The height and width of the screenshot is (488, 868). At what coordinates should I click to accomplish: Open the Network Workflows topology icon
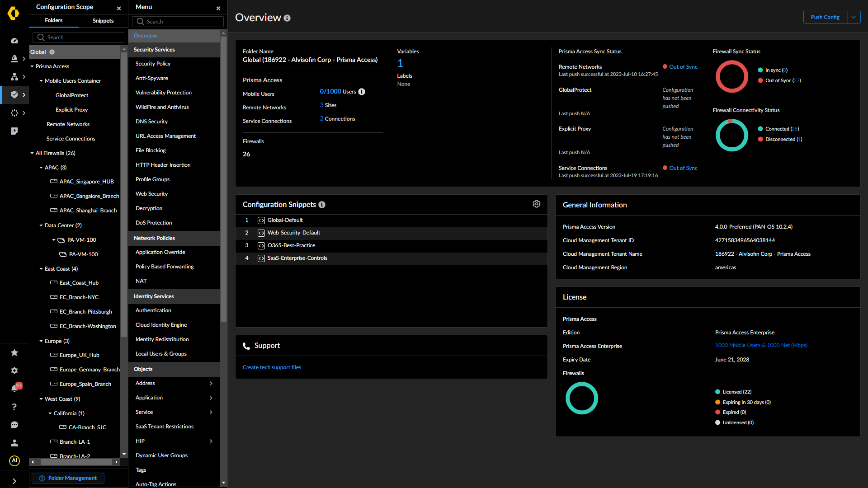[14, 77]
